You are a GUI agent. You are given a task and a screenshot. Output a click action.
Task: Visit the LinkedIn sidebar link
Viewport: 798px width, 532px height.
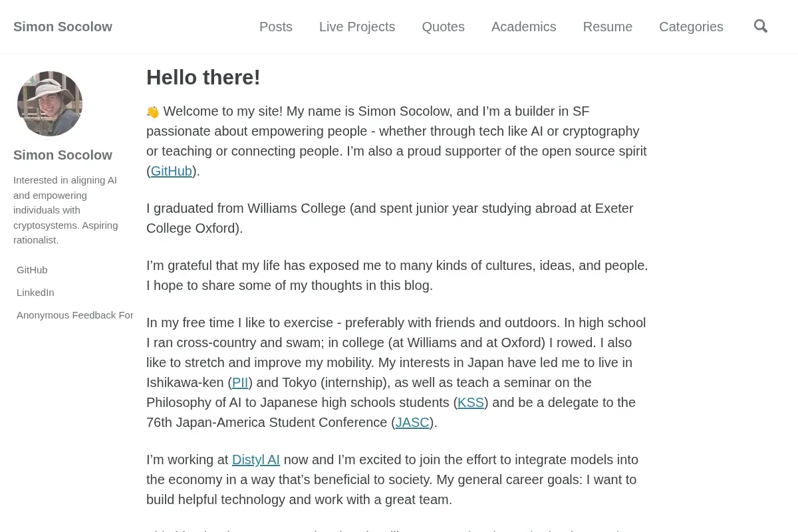(x=35, y=293)
